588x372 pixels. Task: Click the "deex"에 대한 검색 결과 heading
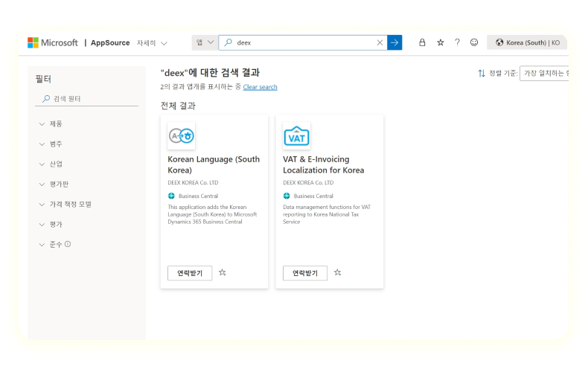[210, 72]
